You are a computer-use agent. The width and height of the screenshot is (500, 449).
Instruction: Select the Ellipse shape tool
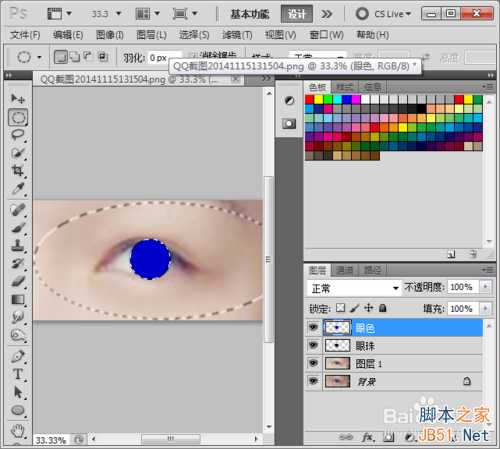[17, 410]
